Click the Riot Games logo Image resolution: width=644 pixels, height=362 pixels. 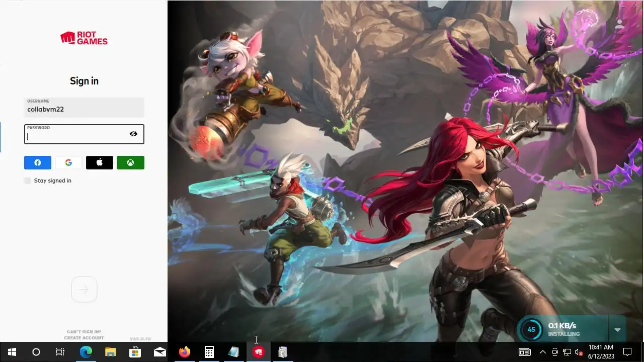[84, 38]
